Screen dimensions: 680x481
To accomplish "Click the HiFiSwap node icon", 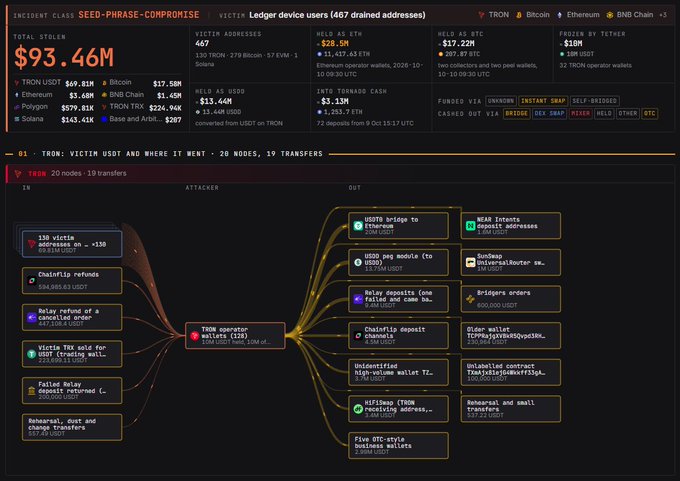I will 358,409.
